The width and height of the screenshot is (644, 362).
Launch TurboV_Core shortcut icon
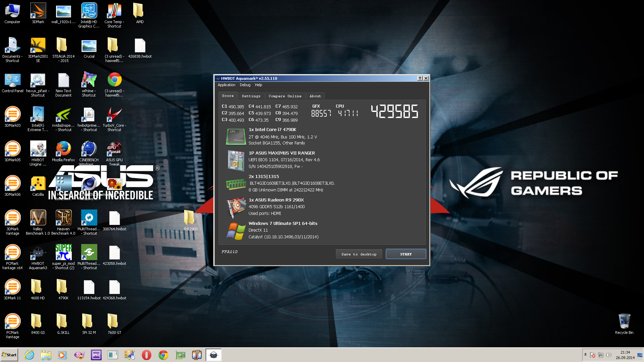(x=114, y=119)
